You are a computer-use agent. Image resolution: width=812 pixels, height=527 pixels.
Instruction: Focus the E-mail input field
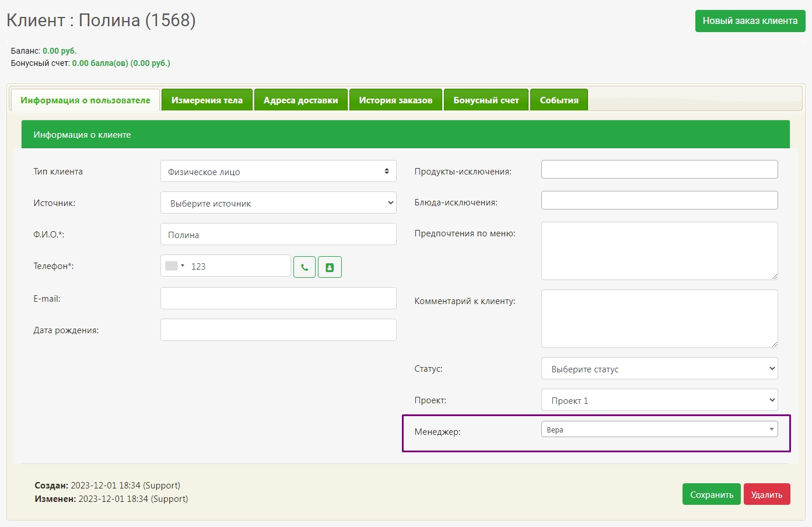click(x=278, y=298)
